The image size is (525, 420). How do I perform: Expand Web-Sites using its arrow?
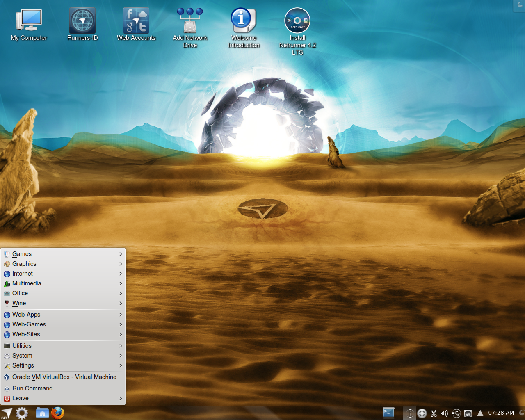pos(121,334)
